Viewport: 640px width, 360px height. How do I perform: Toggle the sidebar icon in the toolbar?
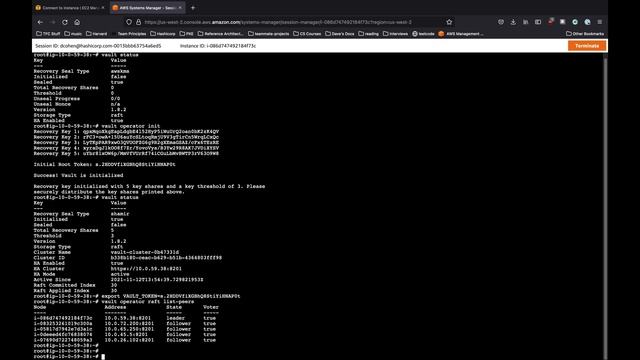pyautogui.click(x=538, y=22)
